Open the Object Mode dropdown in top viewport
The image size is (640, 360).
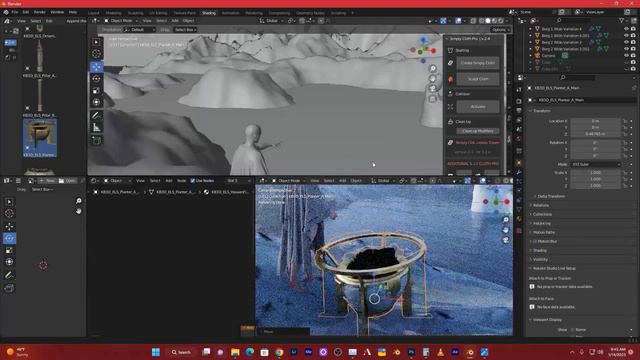pos(121,20)
